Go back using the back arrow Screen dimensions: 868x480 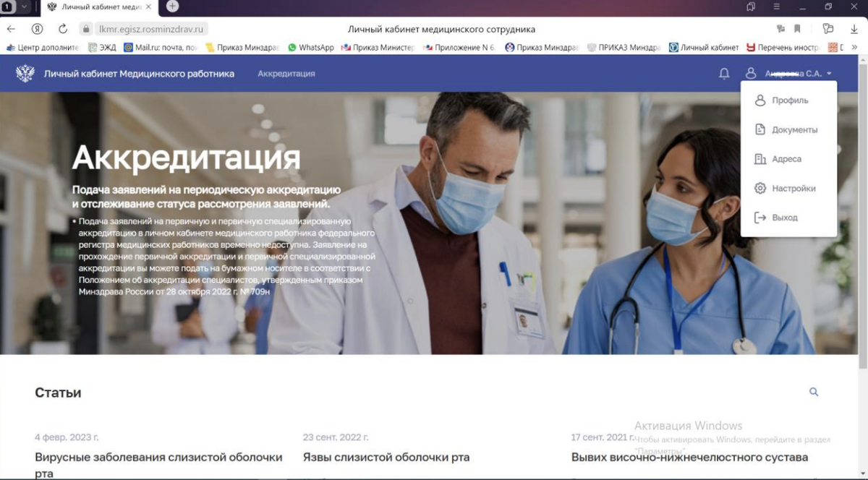point(12,29)
